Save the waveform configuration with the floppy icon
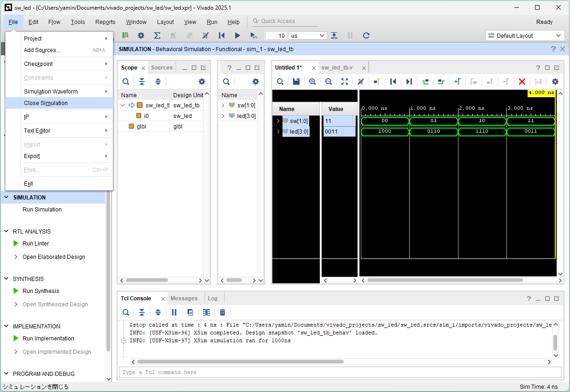 click(x=296, y=82)
